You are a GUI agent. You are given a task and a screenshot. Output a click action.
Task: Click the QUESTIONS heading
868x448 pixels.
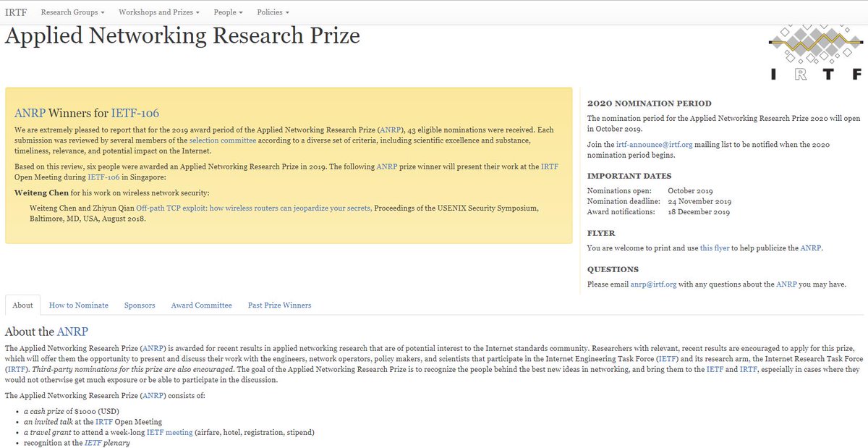pos(613,270)
